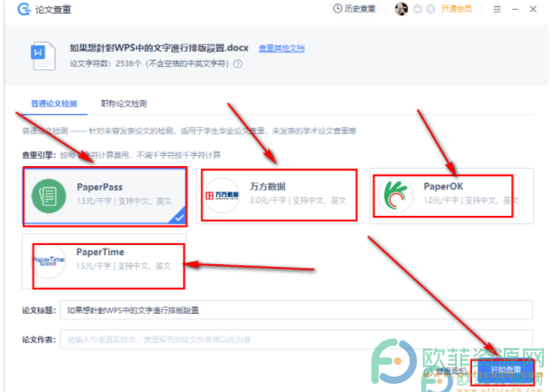
Task: Click the PaperTime logo icon
Action: (49, 261)
